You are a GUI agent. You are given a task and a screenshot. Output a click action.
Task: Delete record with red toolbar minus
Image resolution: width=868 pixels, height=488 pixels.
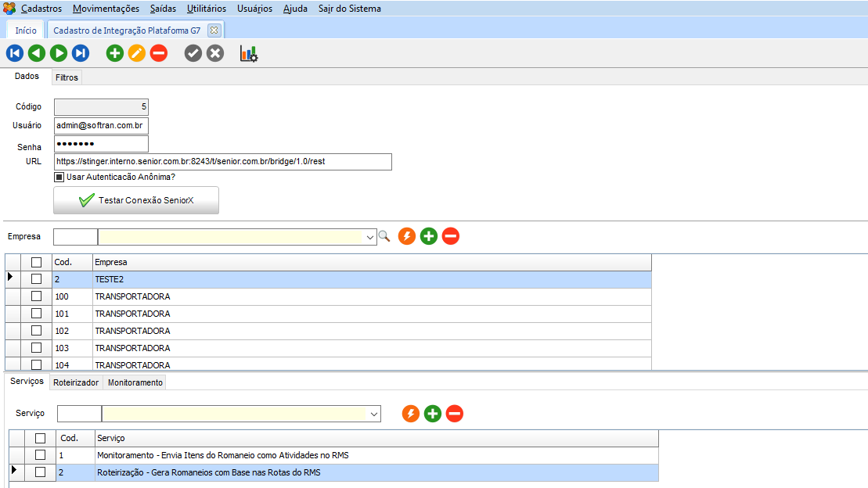[159, 53]
